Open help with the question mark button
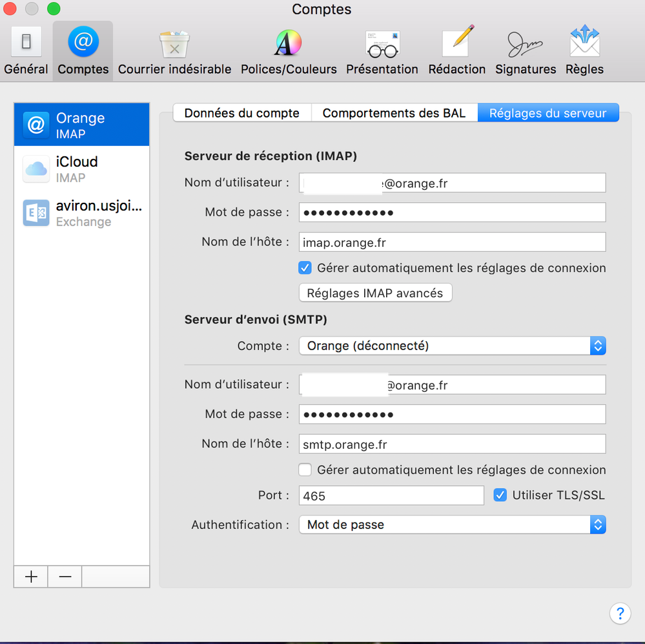 click(620, 614)
